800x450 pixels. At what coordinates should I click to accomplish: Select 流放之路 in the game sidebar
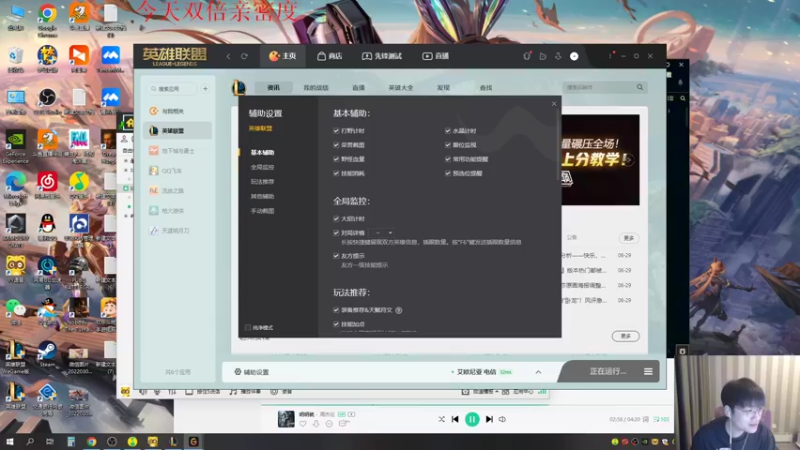point(178,190)
